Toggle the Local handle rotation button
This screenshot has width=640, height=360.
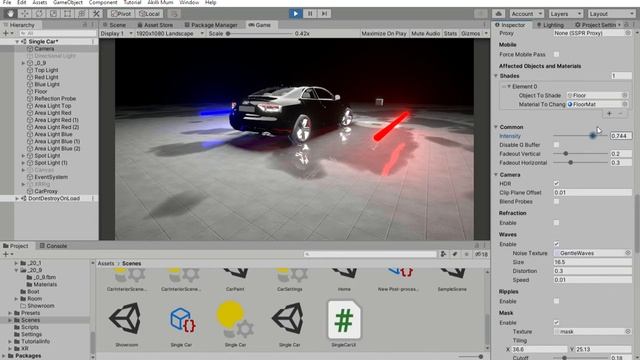point(149,13)
